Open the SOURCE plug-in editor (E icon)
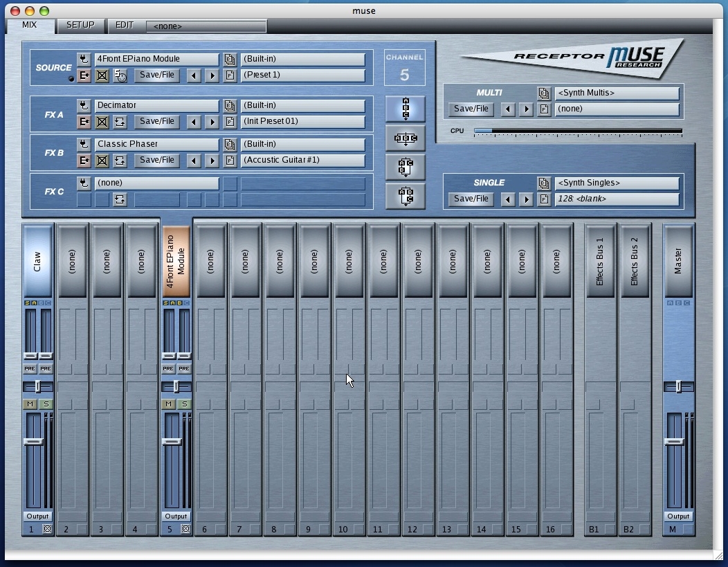The height and width of the screenshot is (567, 728). pyautogui.click(x=84, y=75)
